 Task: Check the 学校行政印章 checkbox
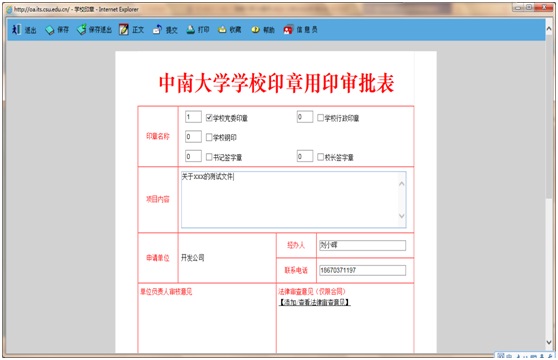pyautogui.click(x=320, y=118)
